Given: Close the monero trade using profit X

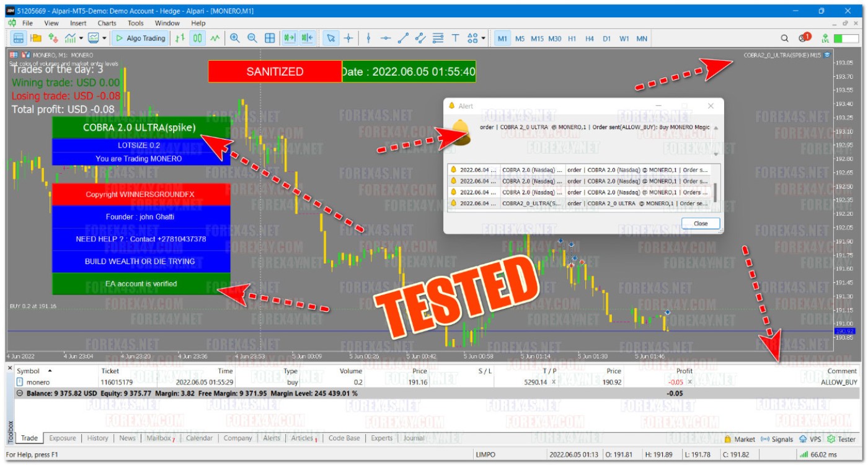Looking at the screenshot, I should click(689, 382).
